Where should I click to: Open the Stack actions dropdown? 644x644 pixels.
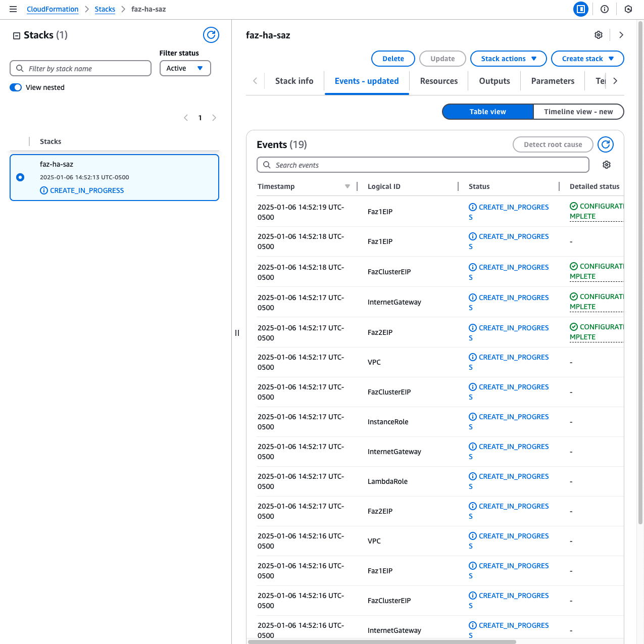coord(509,59)
